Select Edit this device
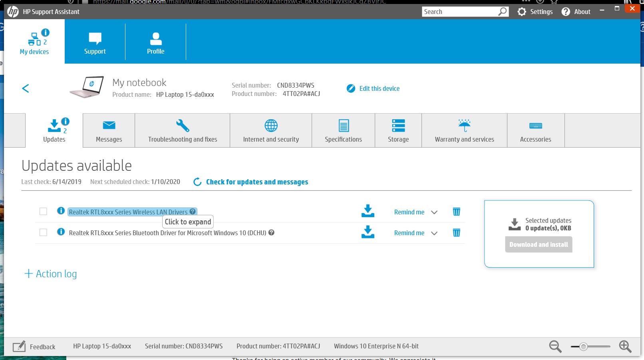644x360 pixels. coord(379,88)
